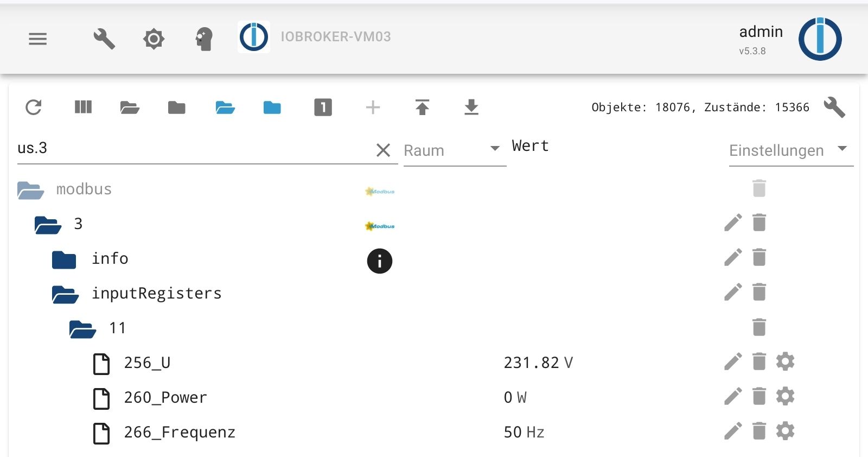Click the download arrow icon
868x457 pixels.
point(471,107)
